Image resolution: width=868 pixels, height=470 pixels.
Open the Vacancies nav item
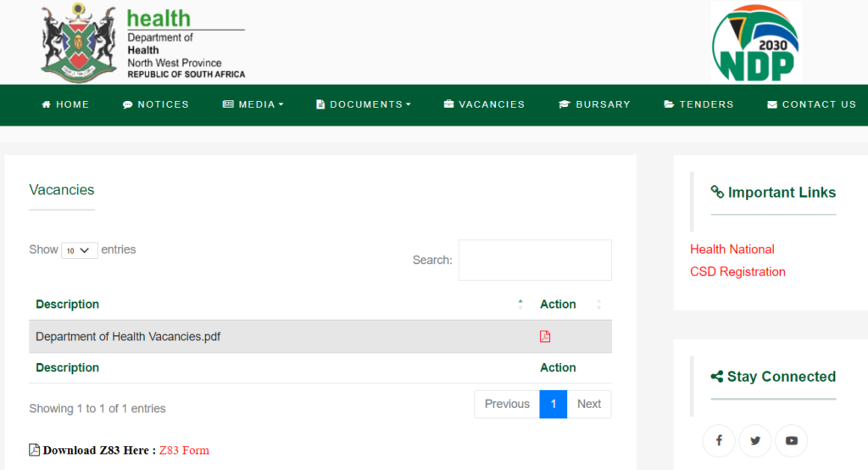click(x=484, y=104)
